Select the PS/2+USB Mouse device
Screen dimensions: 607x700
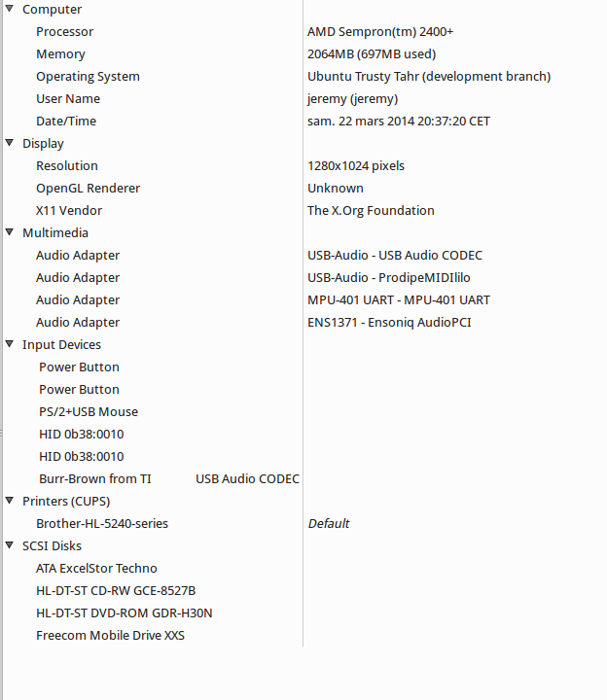[x=89, y=412]
